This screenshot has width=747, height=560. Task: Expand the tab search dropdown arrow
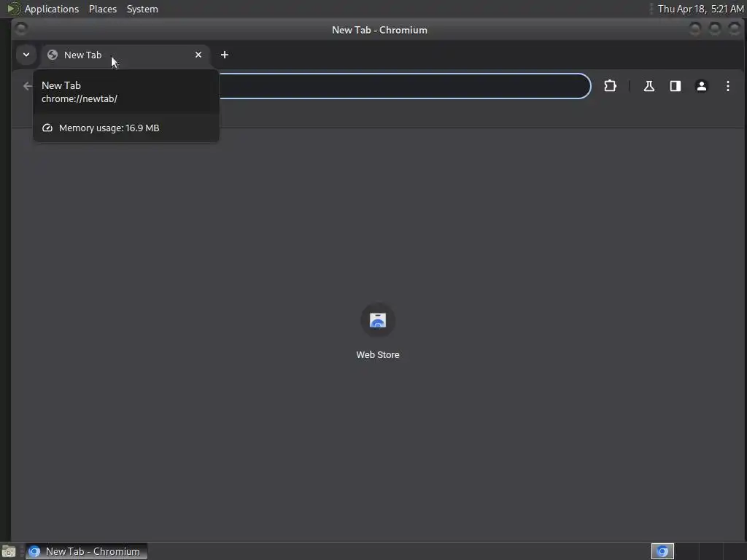click(x=26, y=55)
